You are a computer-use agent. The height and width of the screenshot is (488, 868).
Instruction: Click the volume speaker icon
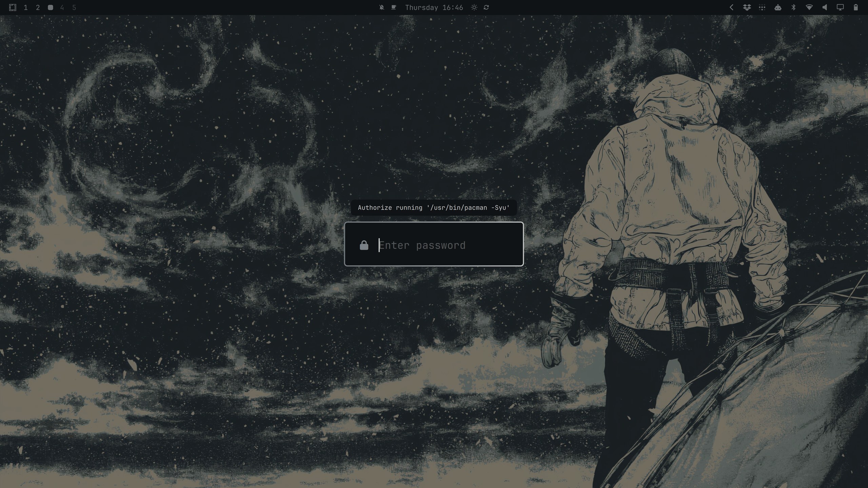click(x=825, y=7)
